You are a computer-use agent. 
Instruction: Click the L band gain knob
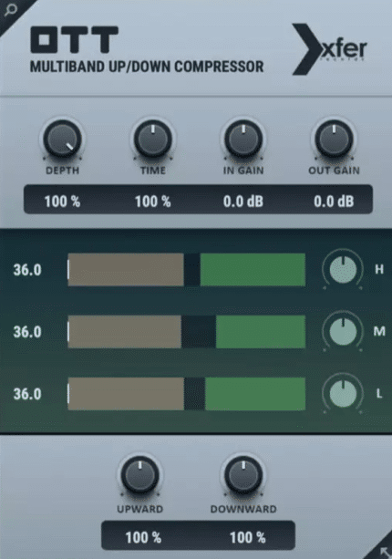tap(343, 394)
